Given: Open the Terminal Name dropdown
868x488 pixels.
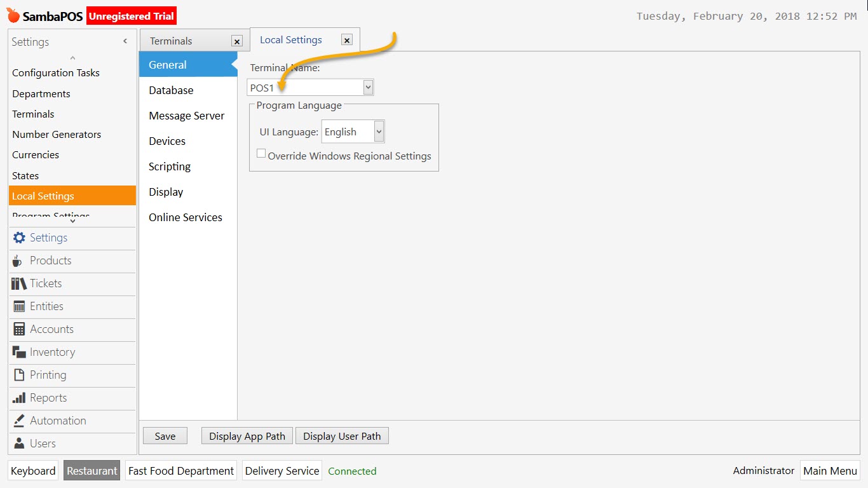Looking at the screenshot, I should point(368,87).
